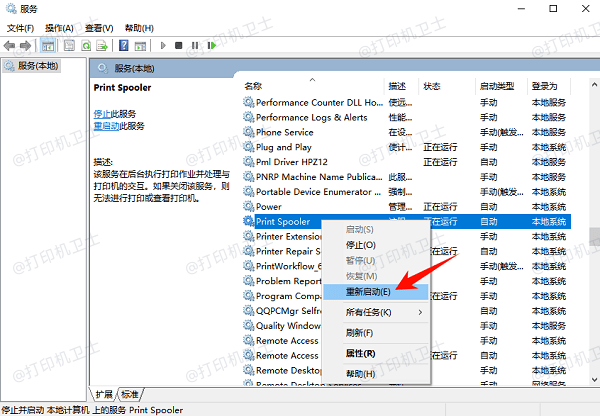Click the Back arrow toolbar icon
The width and height of the screenshot is (600, 416).
pos(11,45)
